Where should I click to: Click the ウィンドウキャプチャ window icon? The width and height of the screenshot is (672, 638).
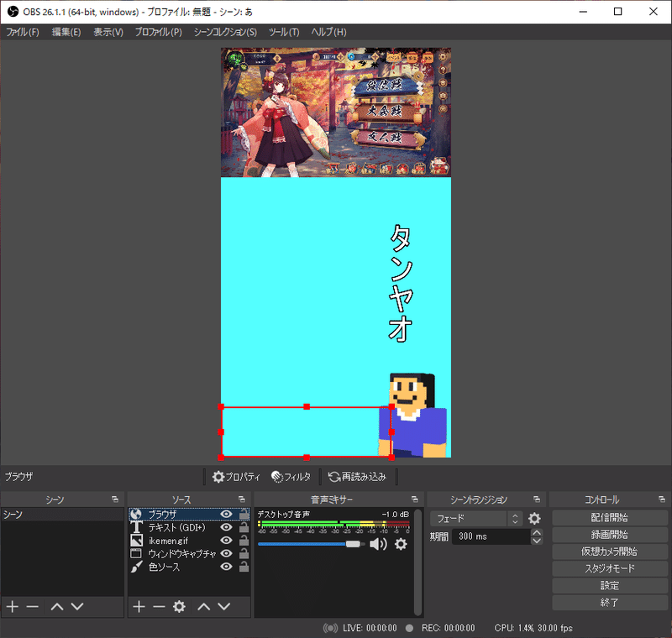click(136, 553)
